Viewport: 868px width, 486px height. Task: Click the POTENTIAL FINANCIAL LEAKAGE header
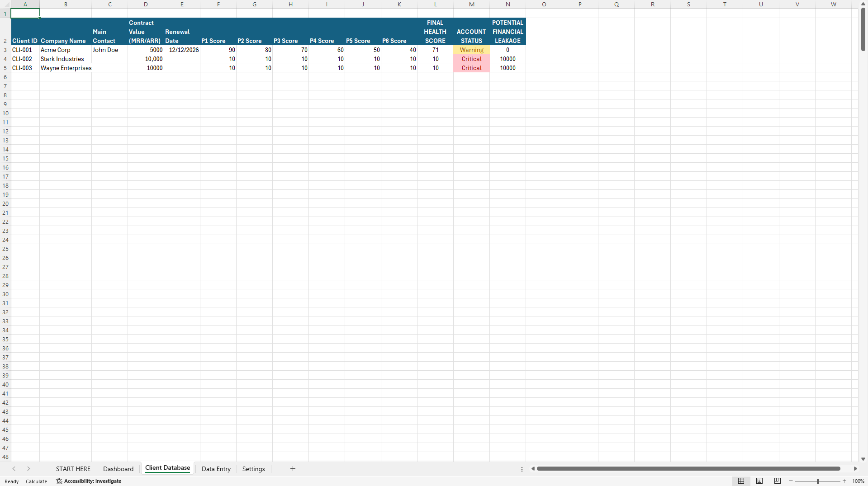[x=508, y=32]
